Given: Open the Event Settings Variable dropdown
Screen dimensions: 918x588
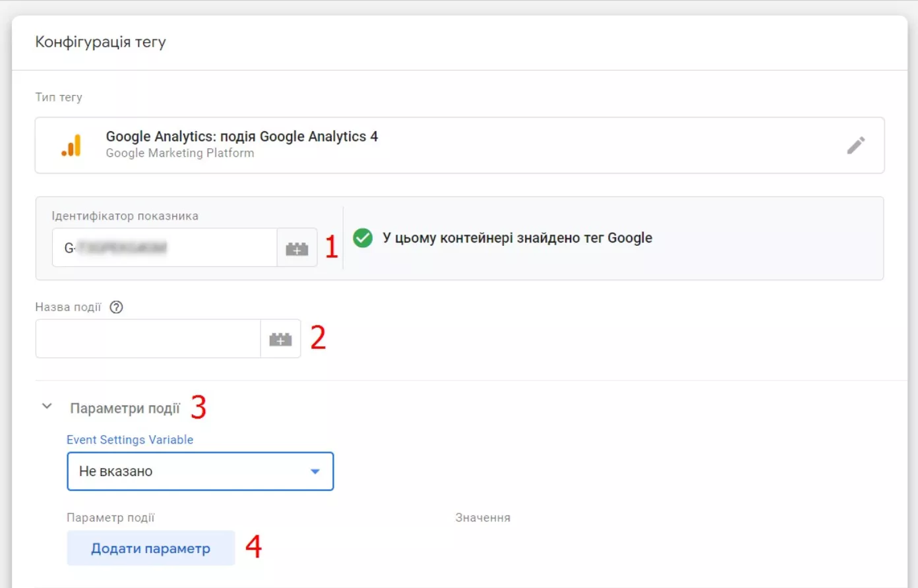Looking at the screenshot, I should (x=200, y=471).
